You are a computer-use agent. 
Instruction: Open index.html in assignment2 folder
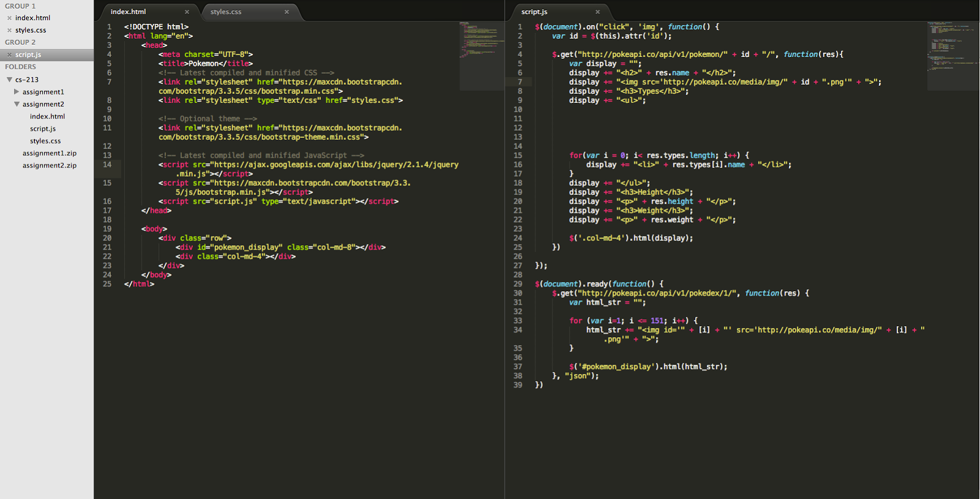click(47, 116)
